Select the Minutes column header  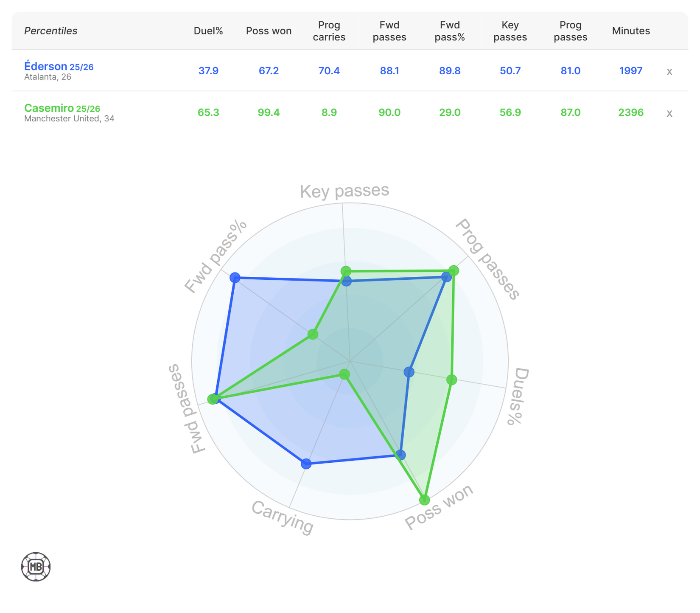631,31
